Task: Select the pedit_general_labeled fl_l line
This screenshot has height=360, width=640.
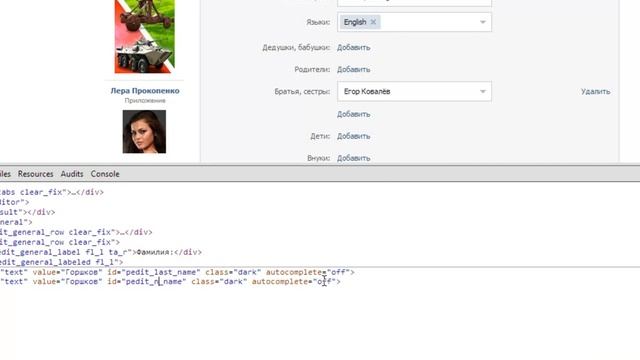Action: (x=61, y=262)
